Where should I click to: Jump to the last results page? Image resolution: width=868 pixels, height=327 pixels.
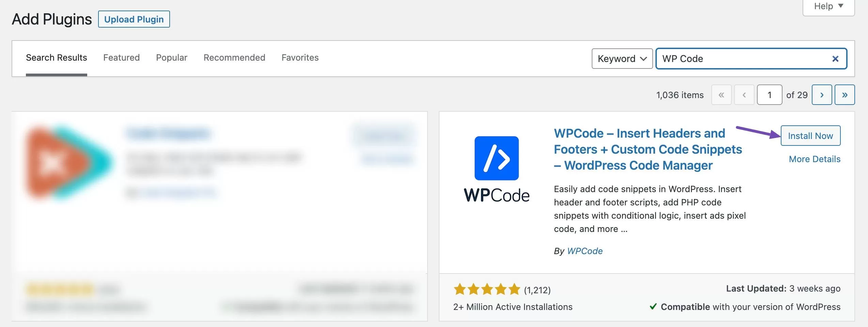844,95
